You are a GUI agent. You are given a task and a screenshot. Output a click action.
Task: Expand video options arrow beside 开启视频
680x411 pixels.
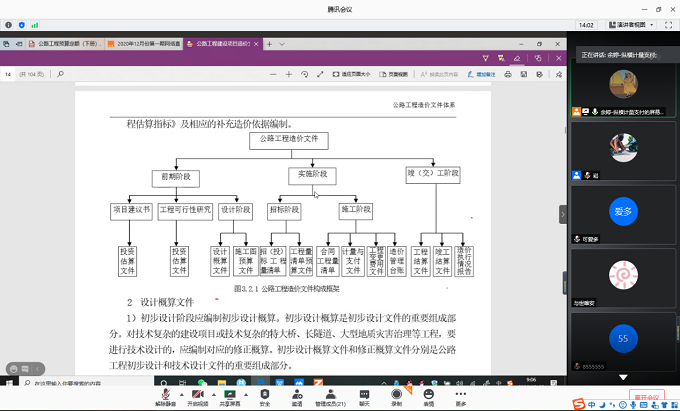[x=214, y=395]
